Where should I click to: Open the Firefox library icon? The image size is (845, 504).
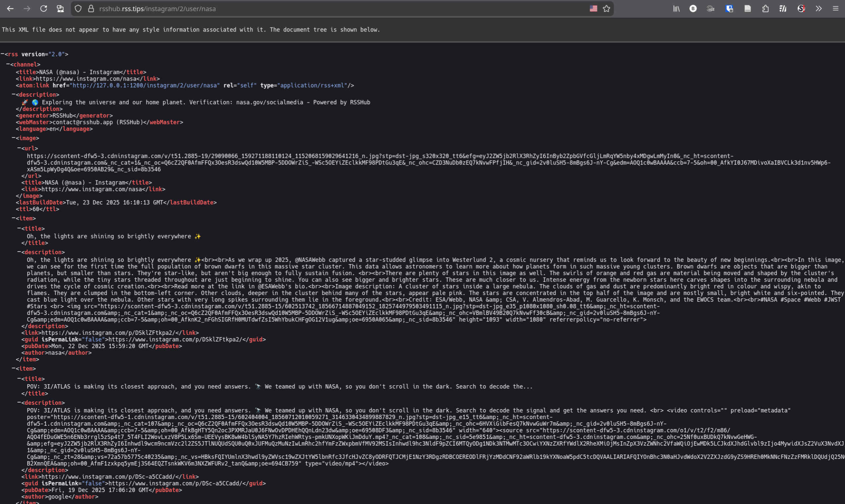click(676, 9)
